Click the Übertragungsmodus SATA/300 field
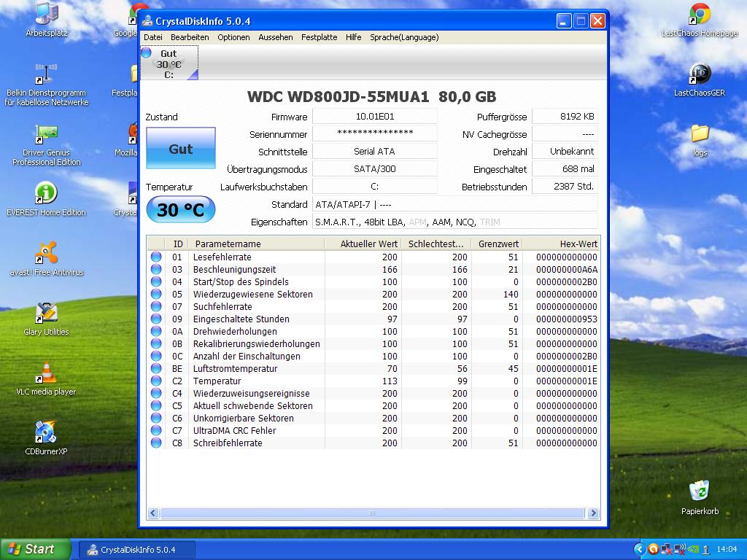This screenshot has height=560, width=747. click(x=374, y=168)
